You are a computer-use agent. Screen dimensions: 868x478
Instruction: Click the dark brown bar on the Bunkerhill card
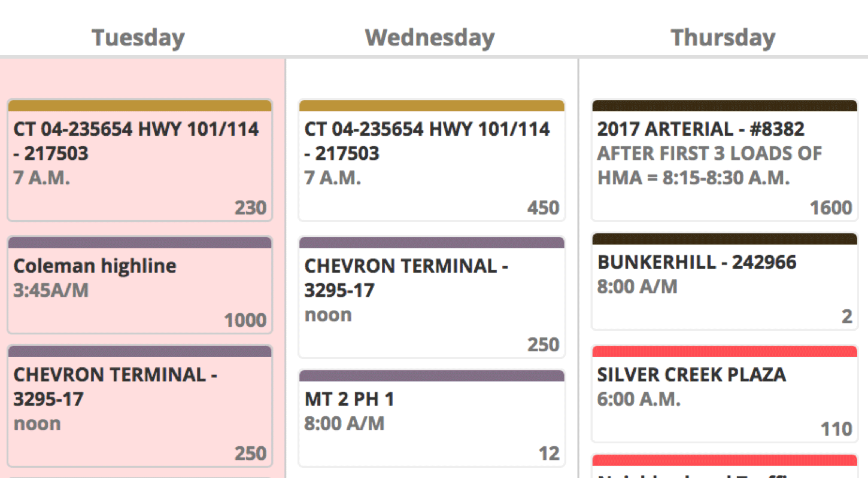pos(725,239)
